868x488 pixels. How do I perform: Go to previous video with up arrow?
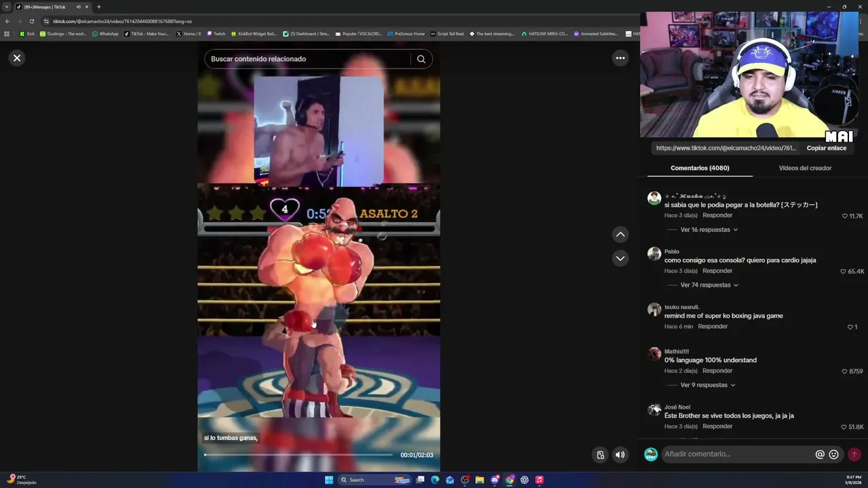point(620,235)
